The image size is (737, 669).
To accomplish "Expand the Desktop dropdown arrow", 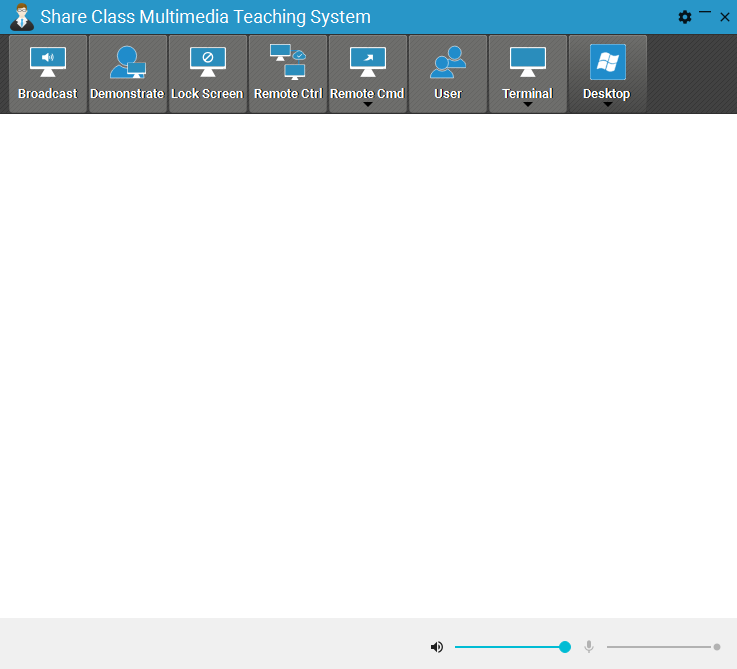I will (x=607, y=105).
